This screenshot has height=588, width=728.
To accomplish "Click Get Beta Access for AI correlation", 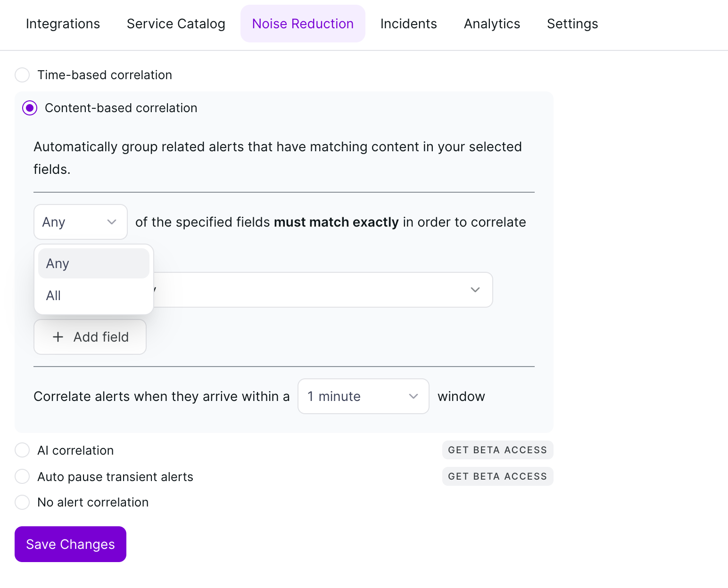I will [497, 450].
